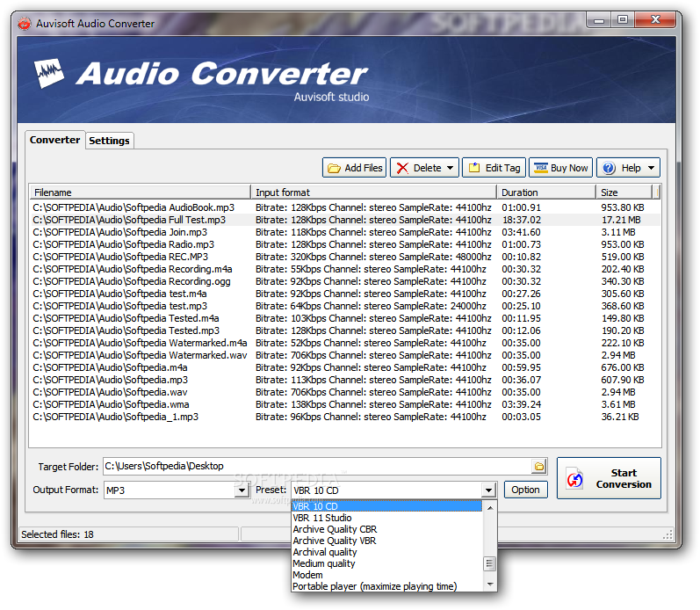Select Softpedia test.m4a row
The width and height of the screenshot is (700, 610).
coord(344,294)
